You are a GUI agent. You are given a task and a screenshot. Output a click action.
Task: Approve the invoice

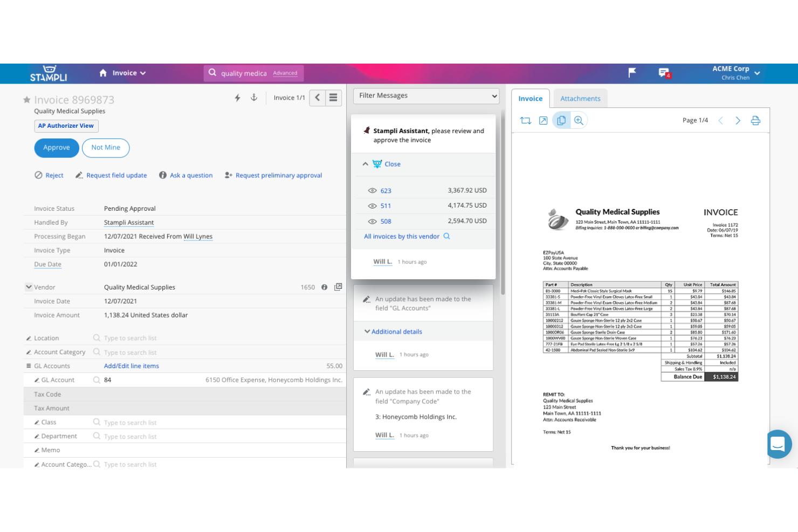coord(57,148)
